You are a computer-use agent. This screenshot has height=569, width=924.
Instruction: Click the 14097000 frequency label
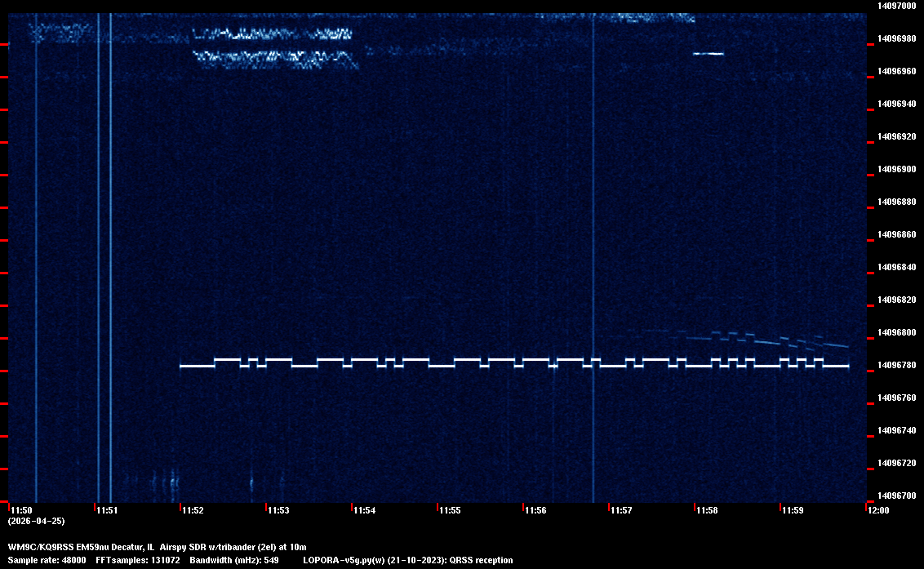[895, 6]
